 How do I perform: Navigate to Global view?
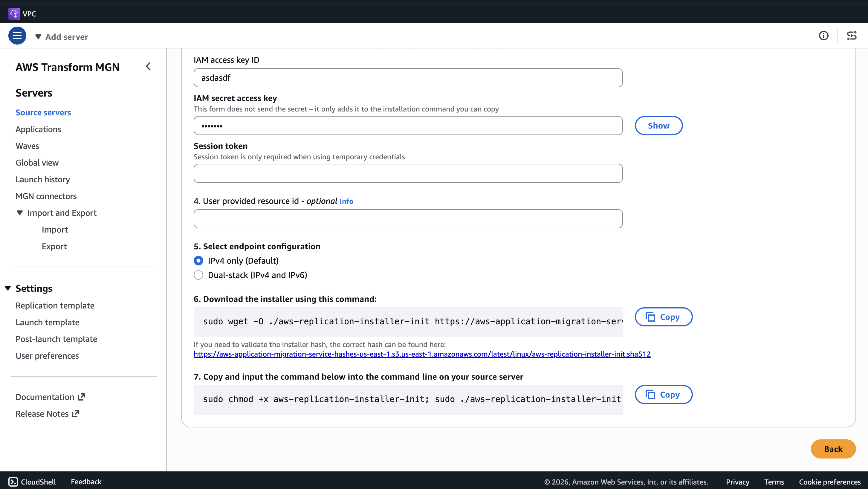click(37, 163)
